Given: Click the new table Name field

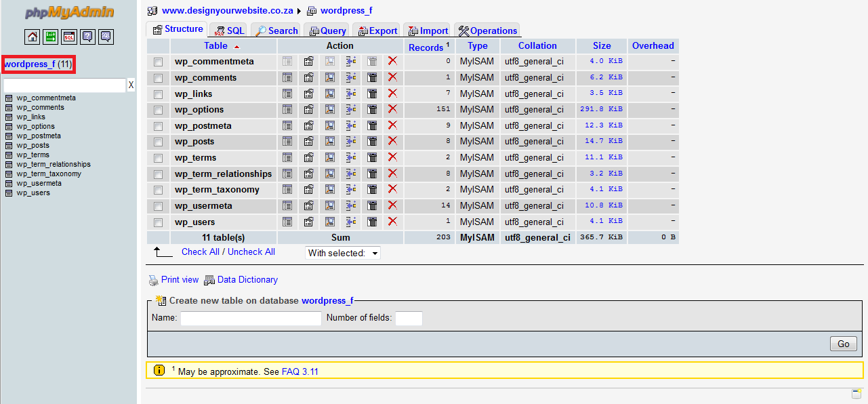Looking at the screenshot, I should (251, 318).
